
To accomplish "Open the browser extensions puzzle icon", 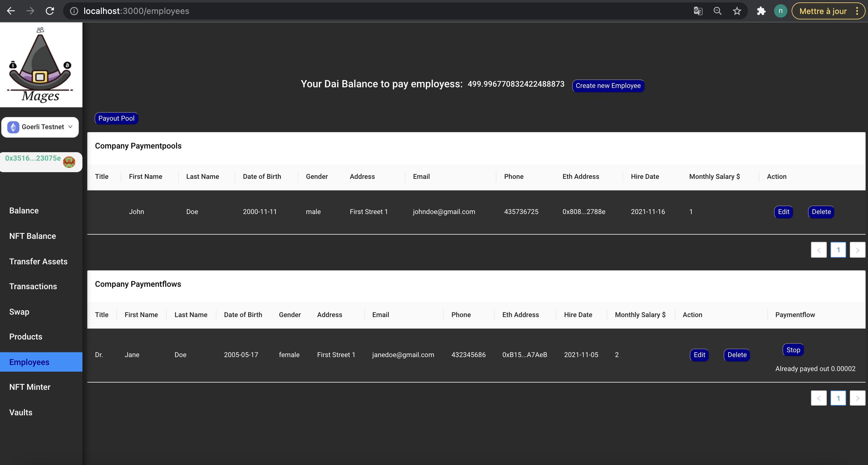I will [761, 11].
